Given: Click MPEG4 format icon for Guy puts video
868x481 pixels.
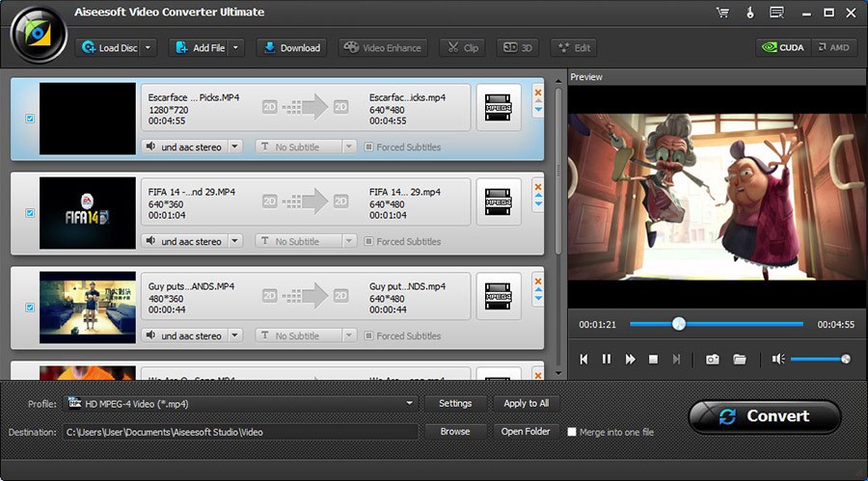Looking at the screenshot, I should coord(499,296).
